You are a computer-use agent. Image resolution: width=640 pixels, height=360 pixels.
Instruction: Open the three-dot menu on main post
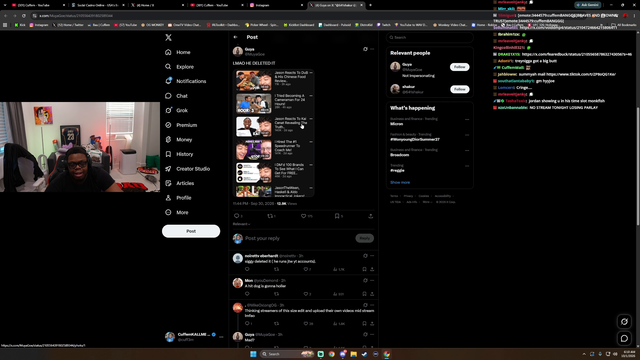(372, 49)
